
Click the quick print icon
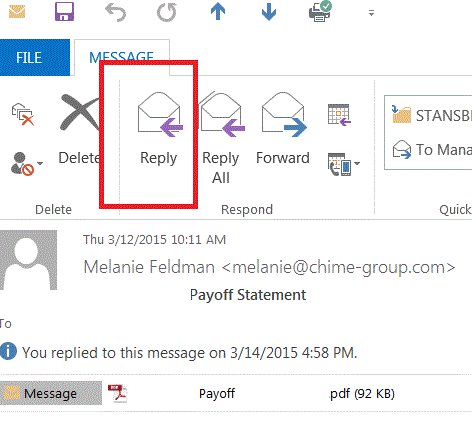click(320, 11)
